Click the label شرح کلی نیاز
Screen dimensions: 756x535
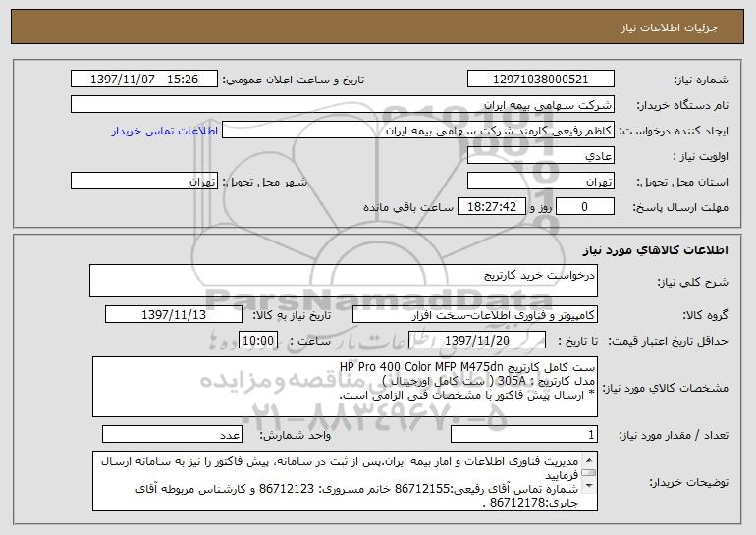tap(693, 282)
